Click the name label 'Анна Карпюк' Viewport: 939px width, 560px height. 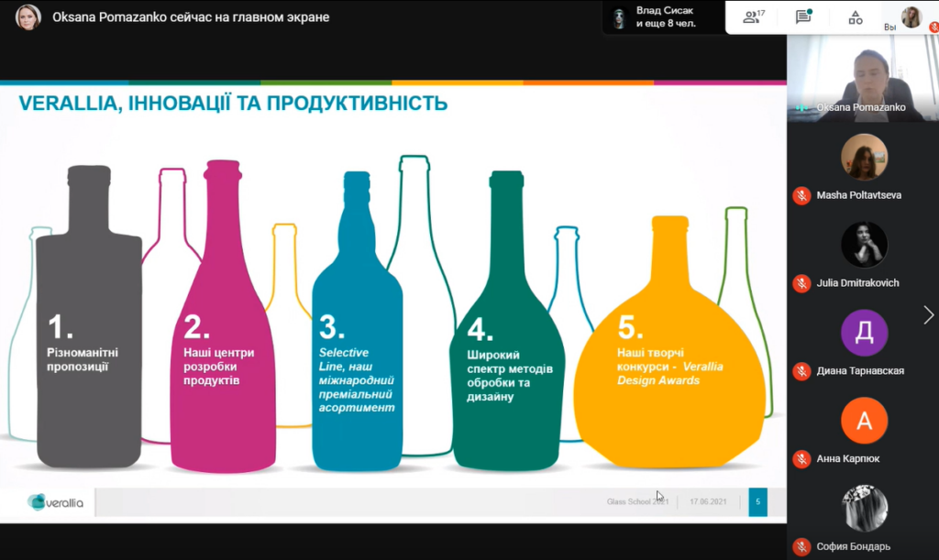[x=848, y=459]
